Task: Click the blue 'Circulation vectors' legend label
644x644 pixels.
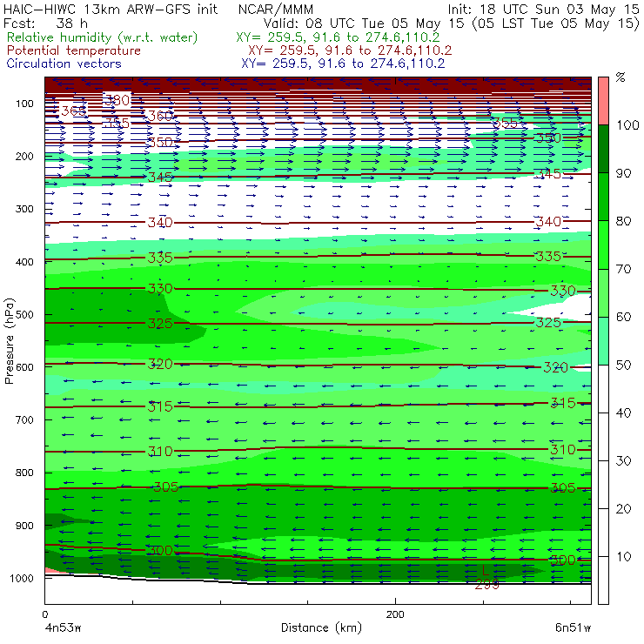Action: tap(64, 64)
